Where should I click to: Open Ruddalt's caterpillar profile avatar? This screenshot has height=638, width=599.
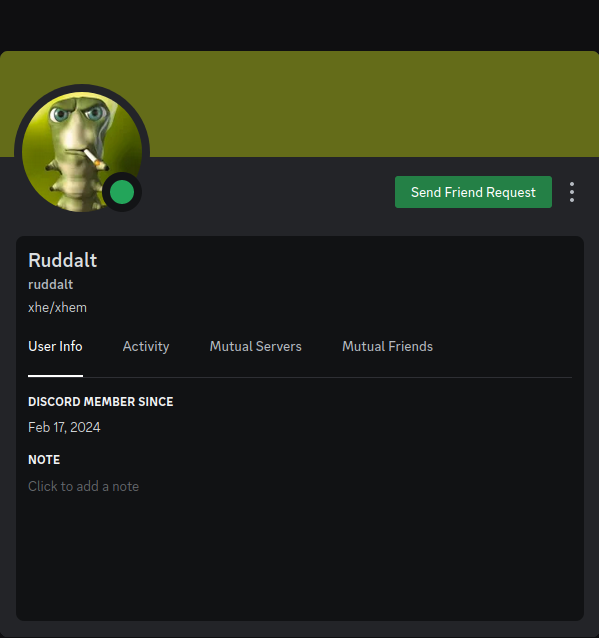[x=82, y=151]
